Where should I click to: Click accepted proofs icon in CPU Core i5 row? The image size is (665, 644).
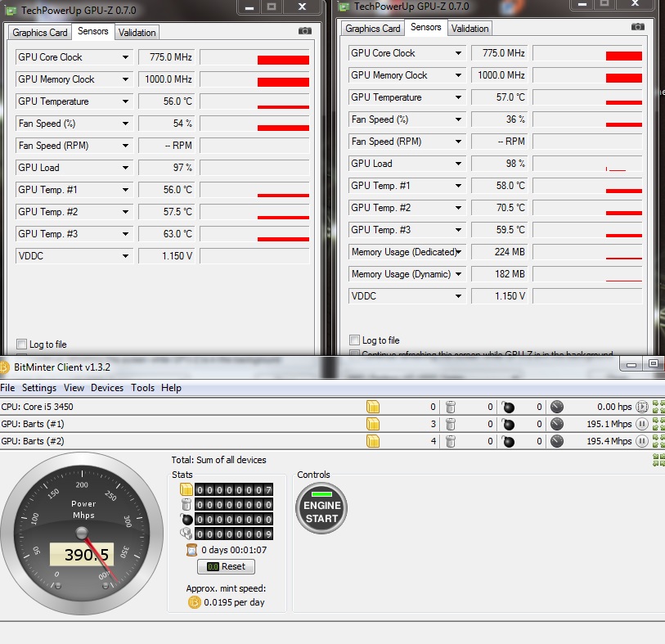click(x=373, y=407)
